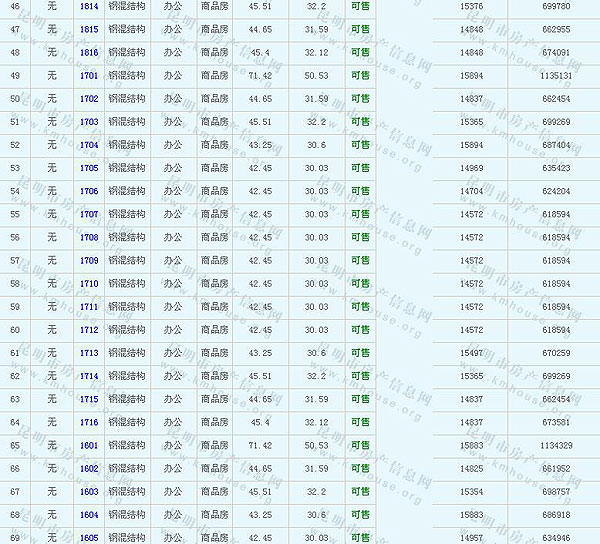Image resolution: width=600 pixels, height=544 pixels.
Task: View room 1708 details
Action: [89, 238]
